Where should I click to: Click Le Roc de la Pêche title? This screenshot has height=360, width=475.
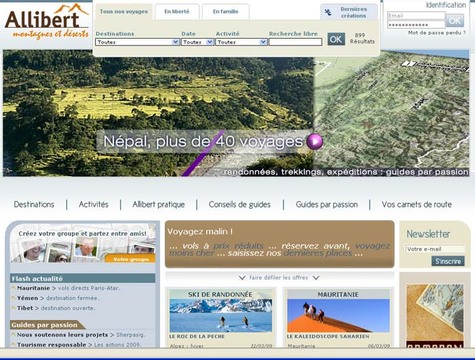(197, 337)
